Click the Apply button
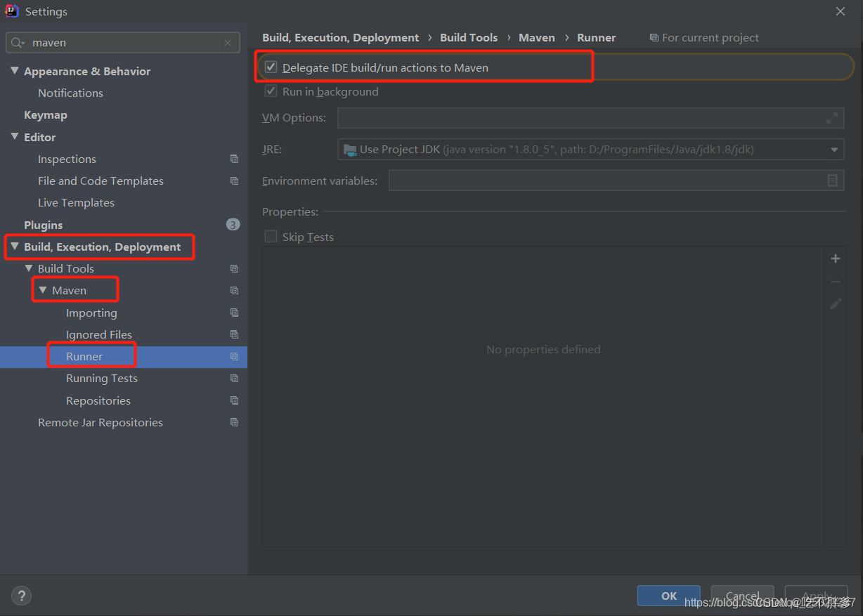 tap(817, 596)
